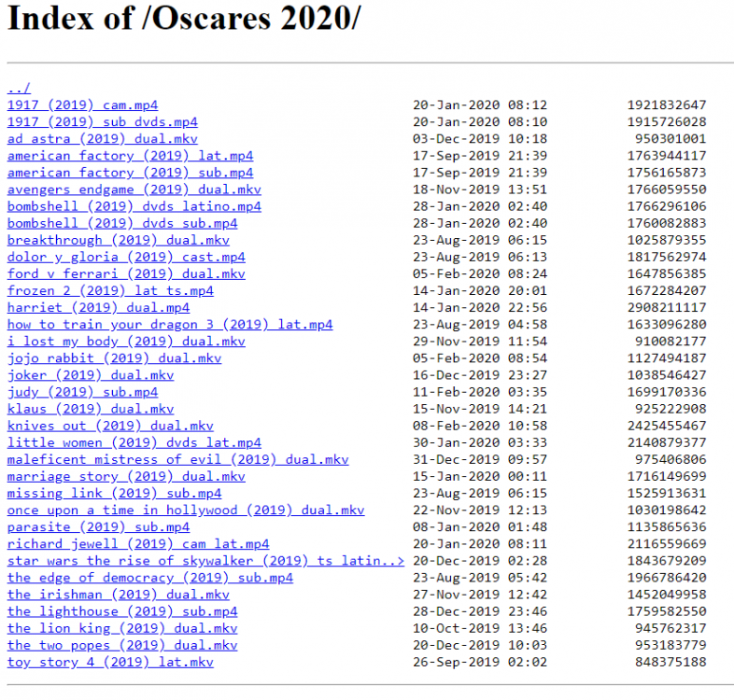Open little women (2019) dvds lat.mp4
The image size is (734, 700).
pyautogui.click(x=134, y=442)
